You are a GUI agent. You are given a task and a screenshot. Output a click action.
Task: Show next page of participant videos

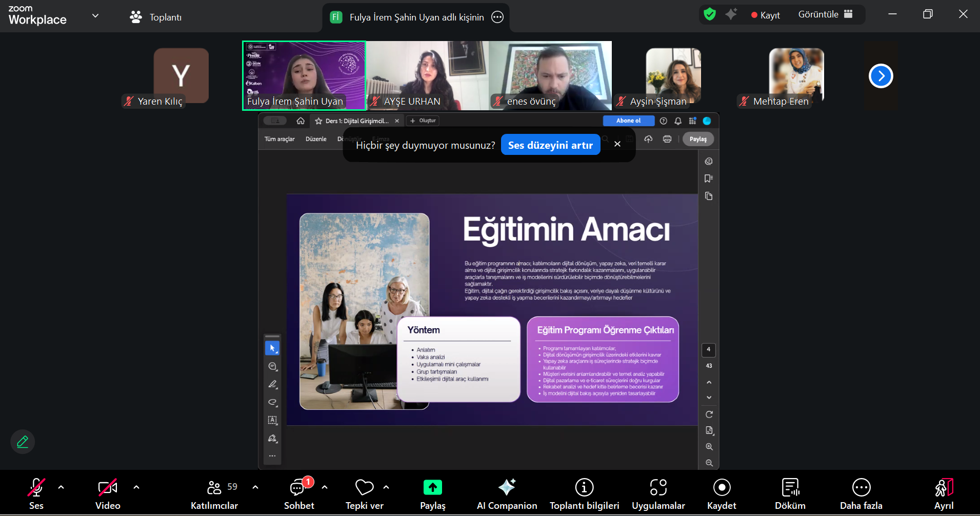(881, 76)
